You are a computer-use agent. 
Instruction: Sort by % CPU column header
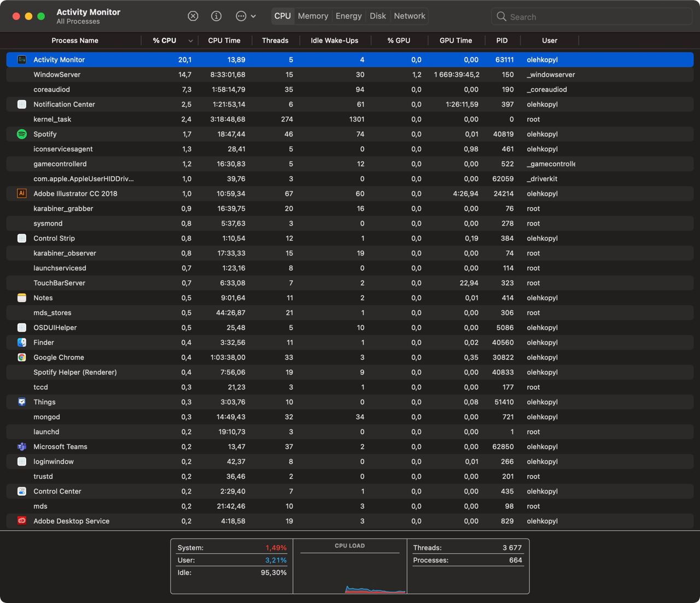pos(165,40)
